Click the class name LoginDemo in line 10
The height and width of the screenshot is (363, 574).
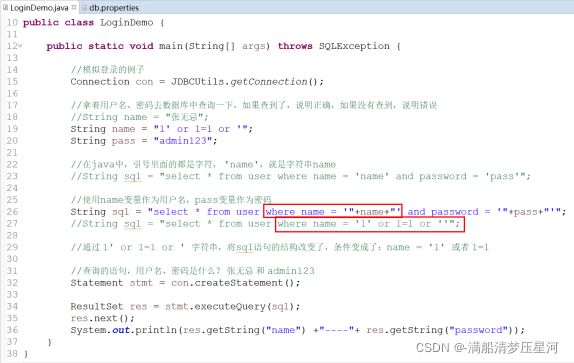tap(127, 22)
